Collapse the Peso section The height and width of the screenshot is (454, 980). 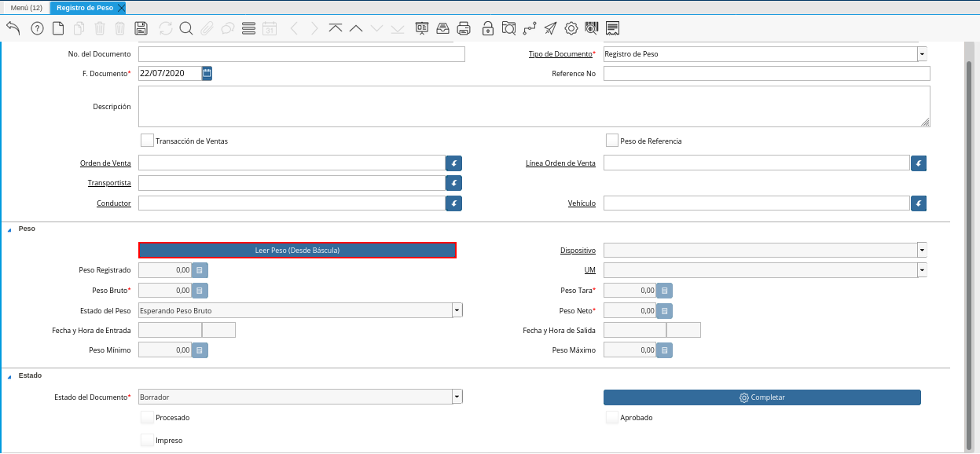pyautogui.click(x=10, y=229)
